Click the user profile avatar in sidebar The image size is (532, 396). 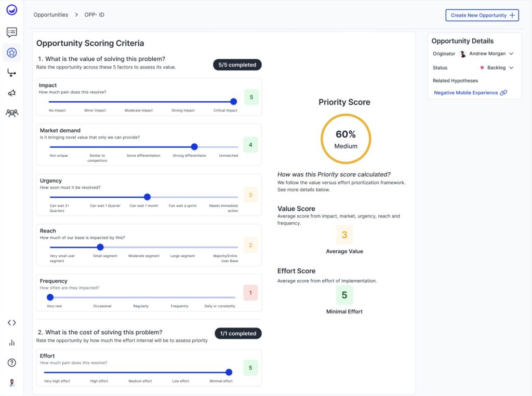tap(11, 383)
